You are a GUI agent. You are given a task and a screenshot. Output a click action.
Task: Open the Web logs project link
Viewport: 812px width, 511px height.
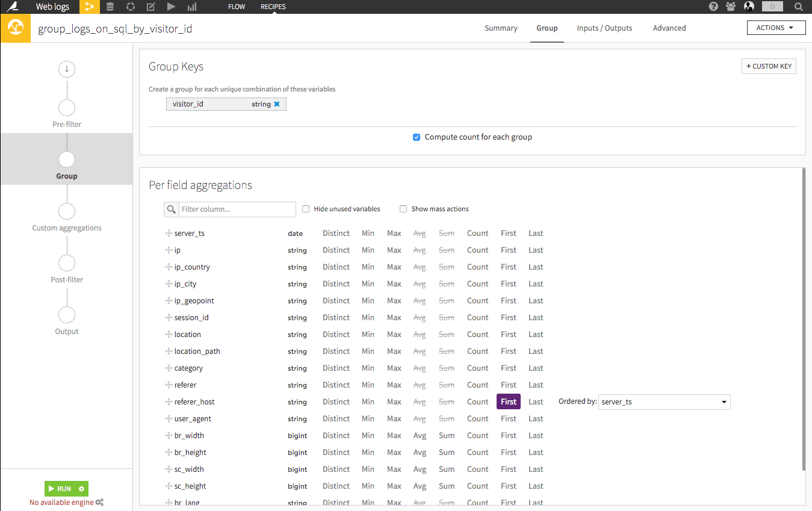pos(52,7)
